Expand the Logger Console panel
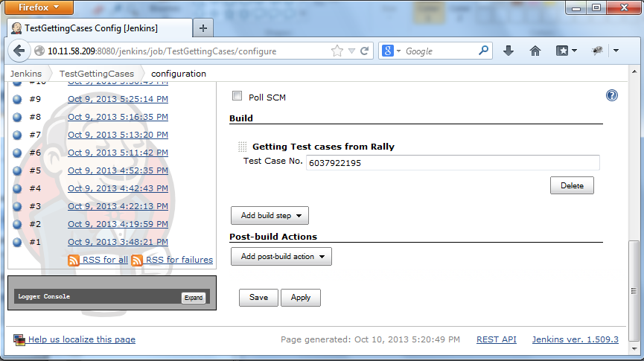 coord(194,298)
